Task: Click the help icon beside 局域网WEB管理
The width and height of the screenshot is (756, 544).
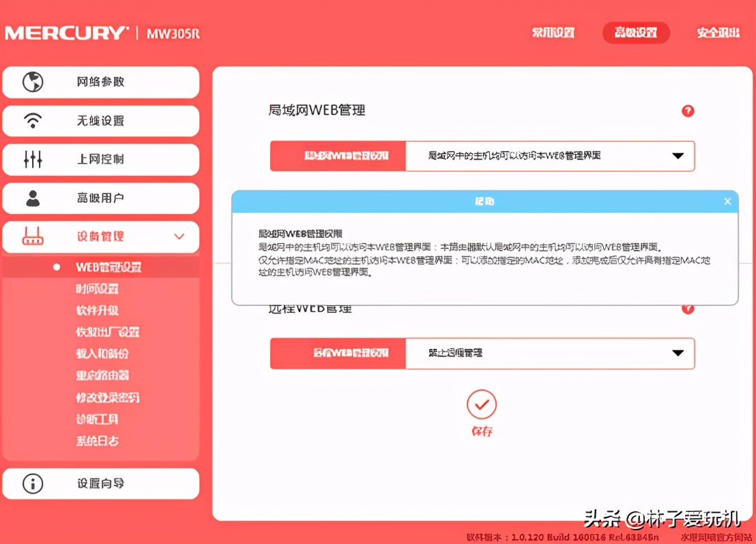Action: click(x=688, y=111)
